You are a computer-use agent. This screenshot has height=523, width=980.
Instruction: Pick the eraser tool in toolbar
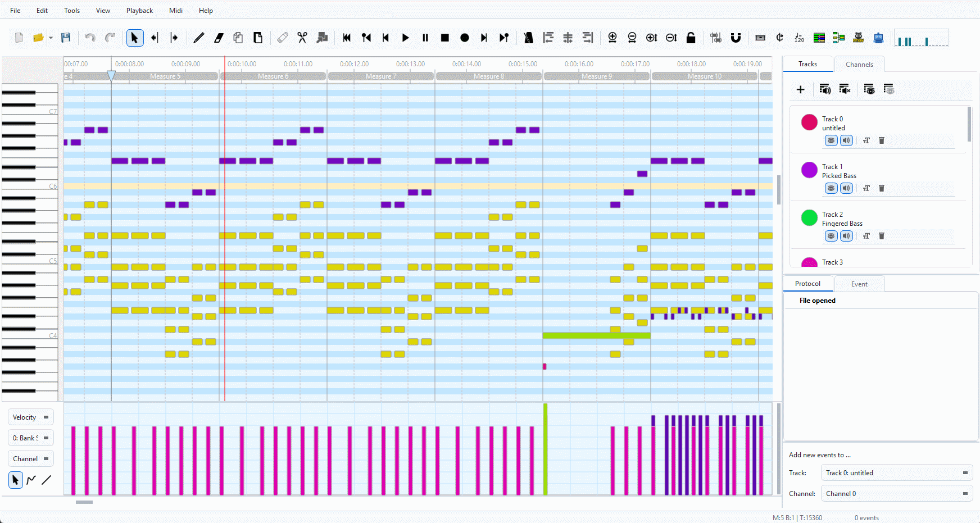tap(219, 38)
